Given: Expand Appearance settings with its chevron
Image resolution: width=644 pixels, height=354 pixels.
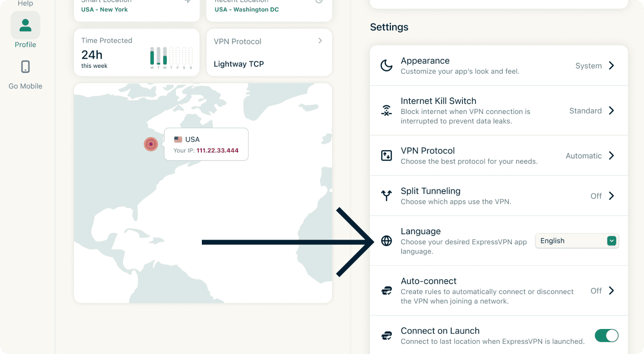Looking at the screenshot, I should click(x=611, y=65).
